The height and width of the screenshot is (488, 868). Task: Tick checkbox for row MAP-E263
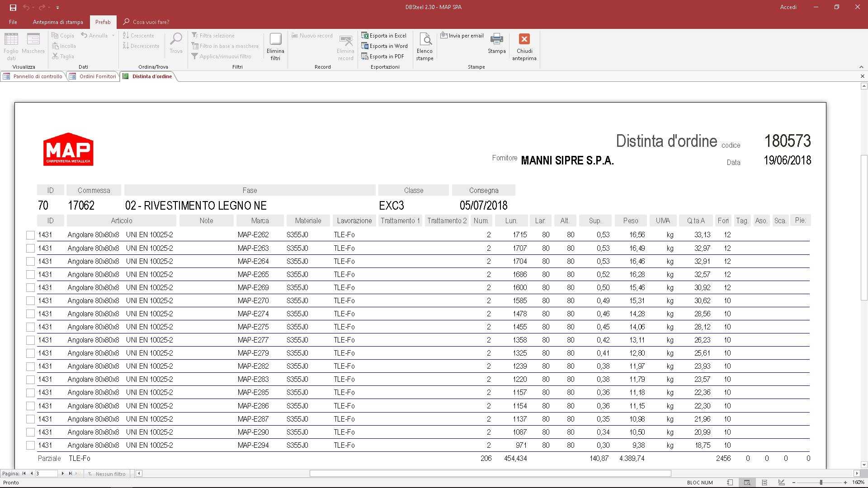[30, 248]
